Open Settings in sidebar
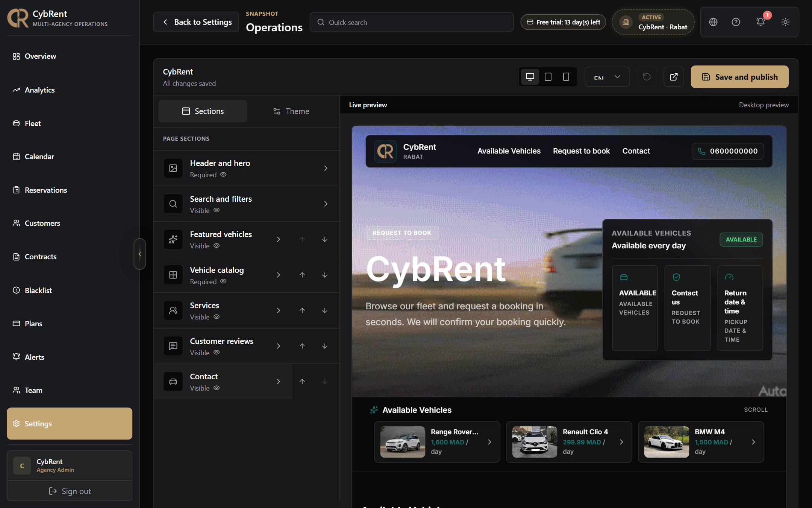 coord(70,424)
